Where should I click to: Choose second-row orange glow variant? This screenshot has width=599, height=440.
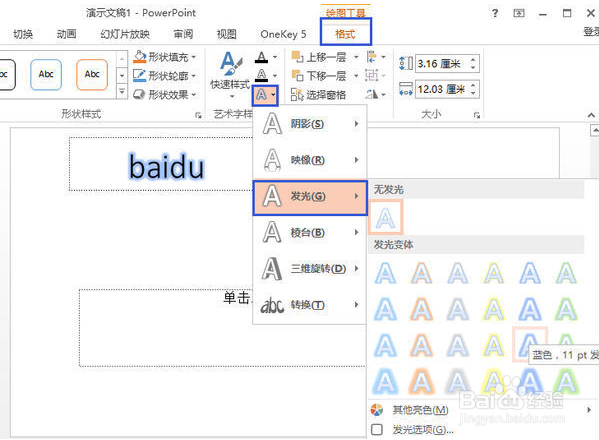point(421,309)
